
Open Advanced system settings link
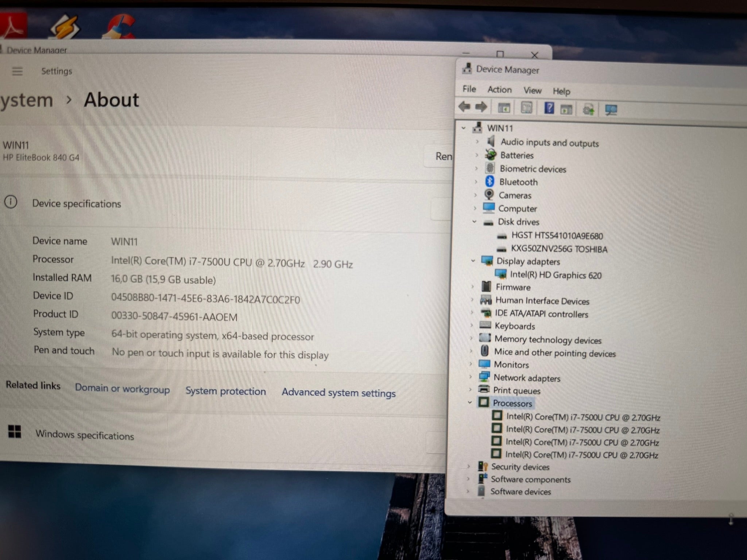[x=338, y=393]
